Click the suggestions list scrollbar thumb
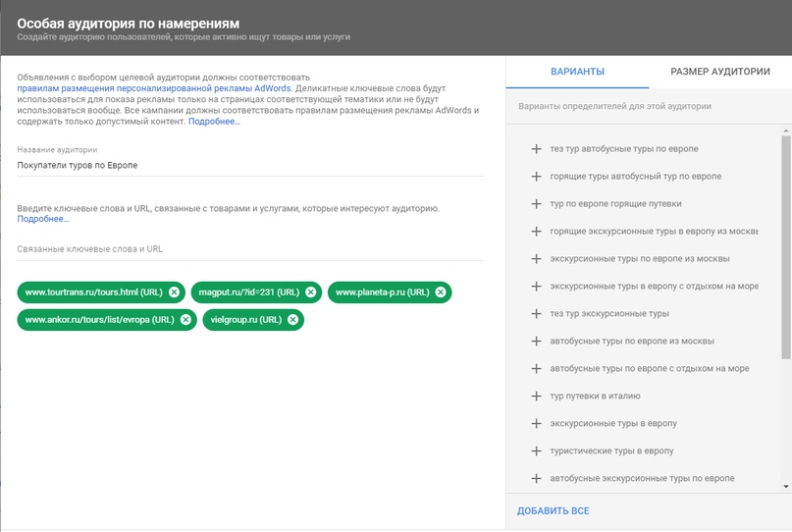The image size is (792, 532). (786, 247)
